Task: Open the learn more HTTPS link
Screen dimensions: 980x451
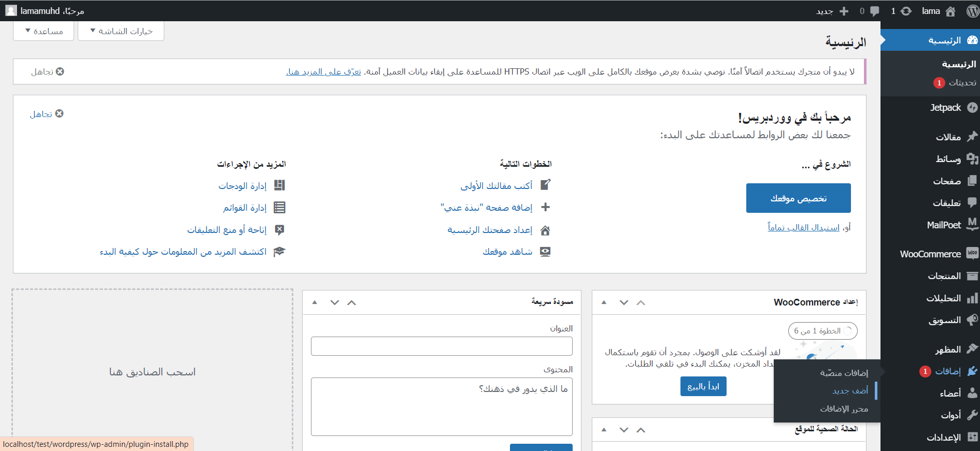Action: (x=323, y=71)
